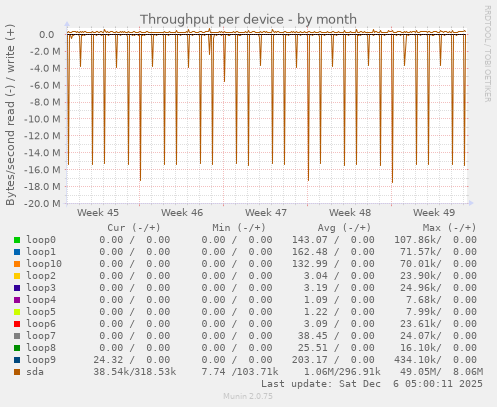Click the loop0 green color swatch
The image size is (497, 407).
pos(17,240)
